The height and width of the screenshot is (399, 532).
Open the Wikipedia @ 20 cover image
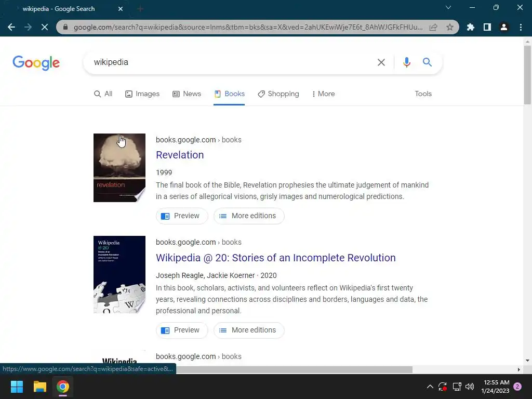tap(119, 274)
